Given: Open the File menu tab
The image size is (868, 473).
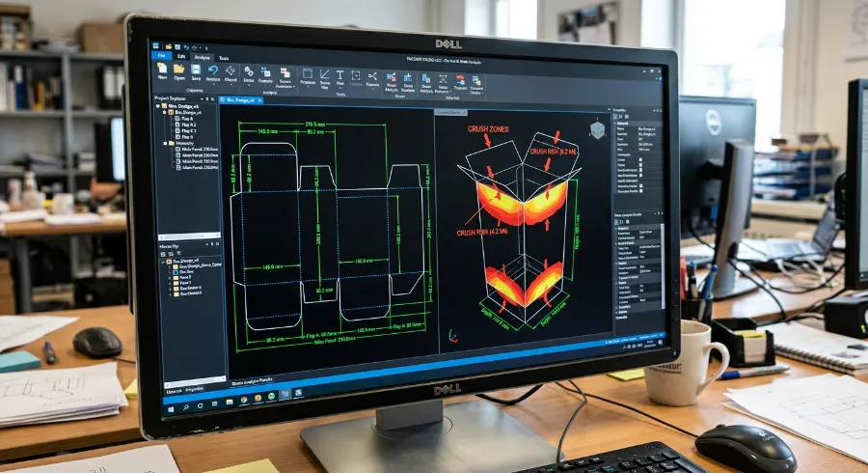Looking at the screenshot, I should tap(162, 55).
